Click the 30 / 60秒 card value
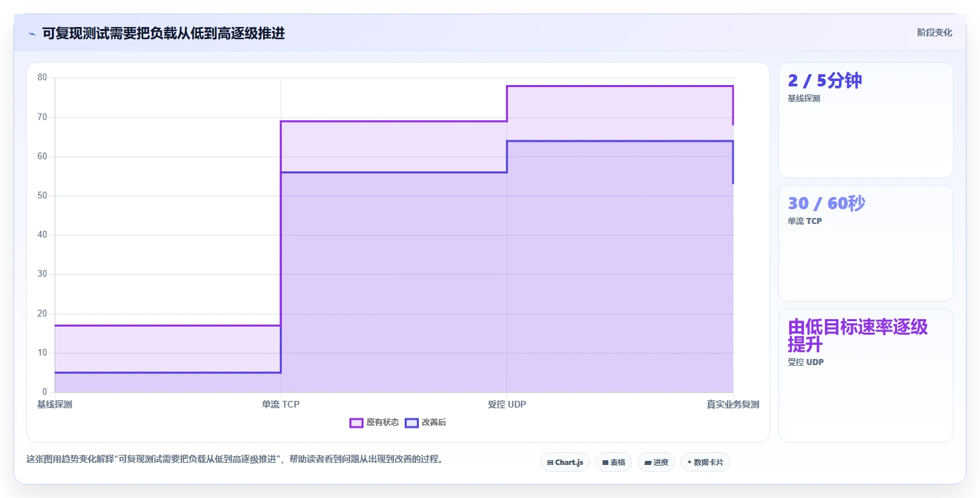Viewport: 980px width, 498px height. (x=826, y=204)
